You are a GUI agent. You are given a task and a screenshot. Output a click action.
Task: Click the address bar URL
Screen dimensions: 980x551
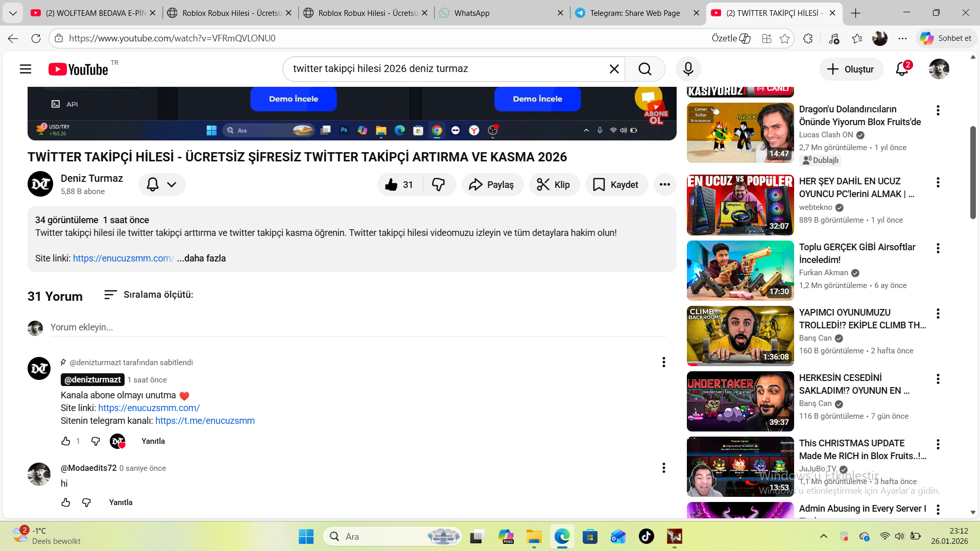pyautogui.click(x=172, y=38)
